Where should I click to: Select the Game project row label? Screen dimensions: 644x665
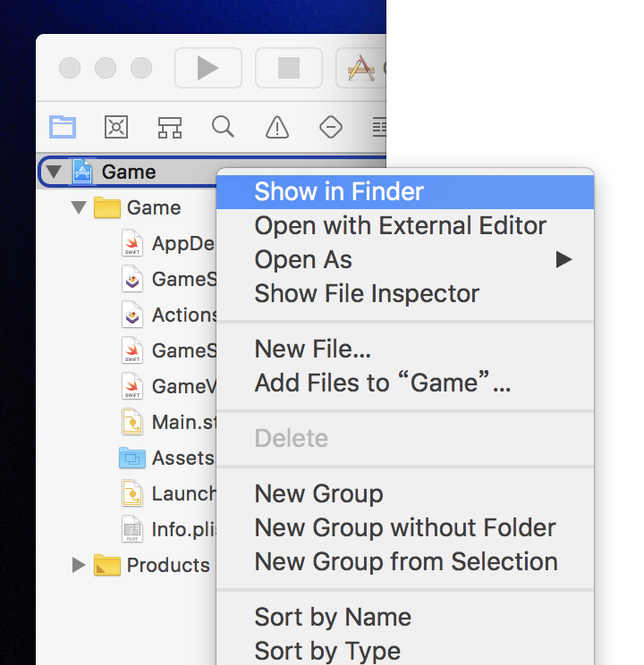coord(129,173)
